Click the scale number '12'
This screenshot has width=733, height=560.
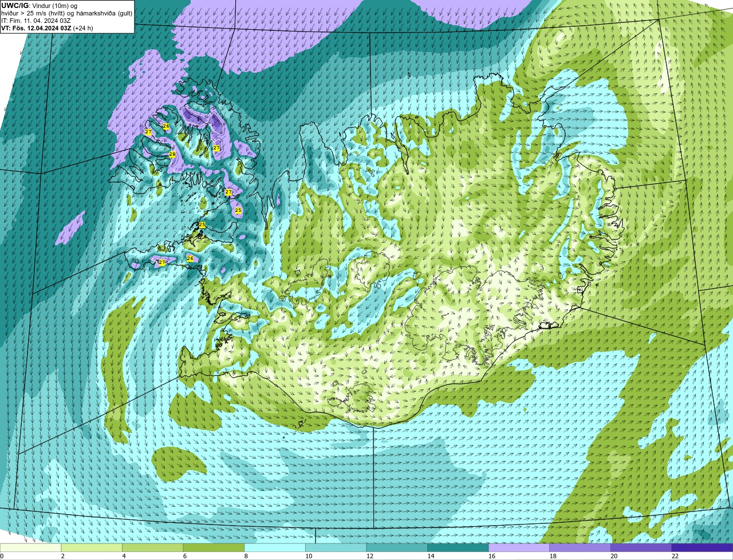(x=370, y=556)
